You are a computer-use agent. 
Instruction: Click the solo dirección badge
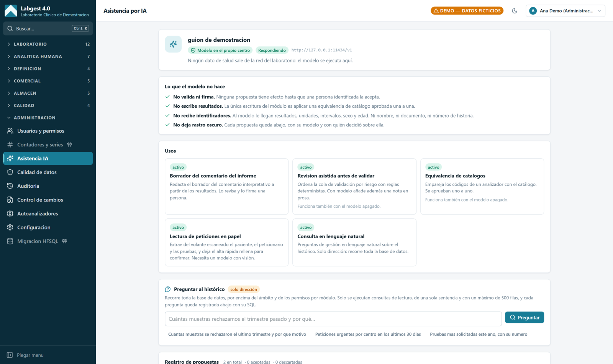pyautogui.click(x=244, y=289)
